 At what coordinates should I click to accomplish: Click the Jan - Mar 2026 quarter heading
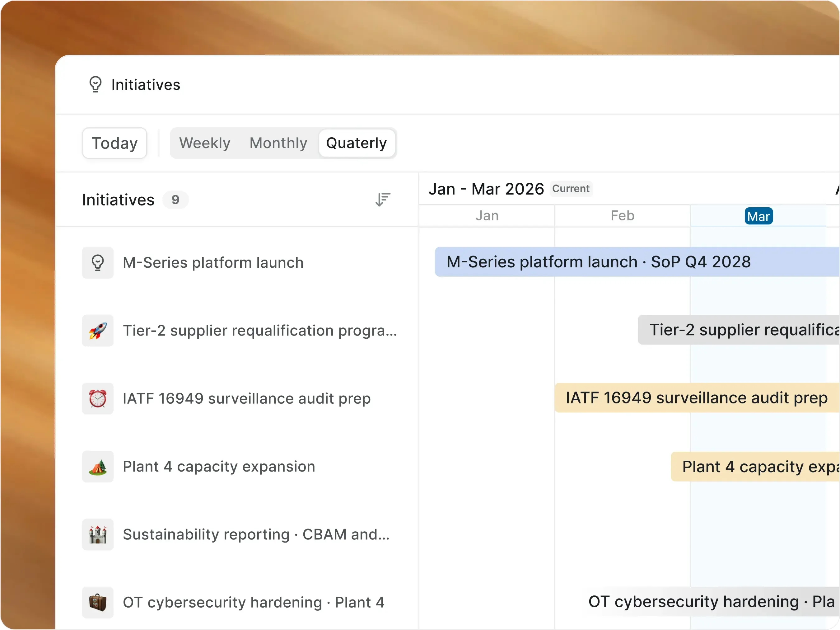(x=486, y=189)
